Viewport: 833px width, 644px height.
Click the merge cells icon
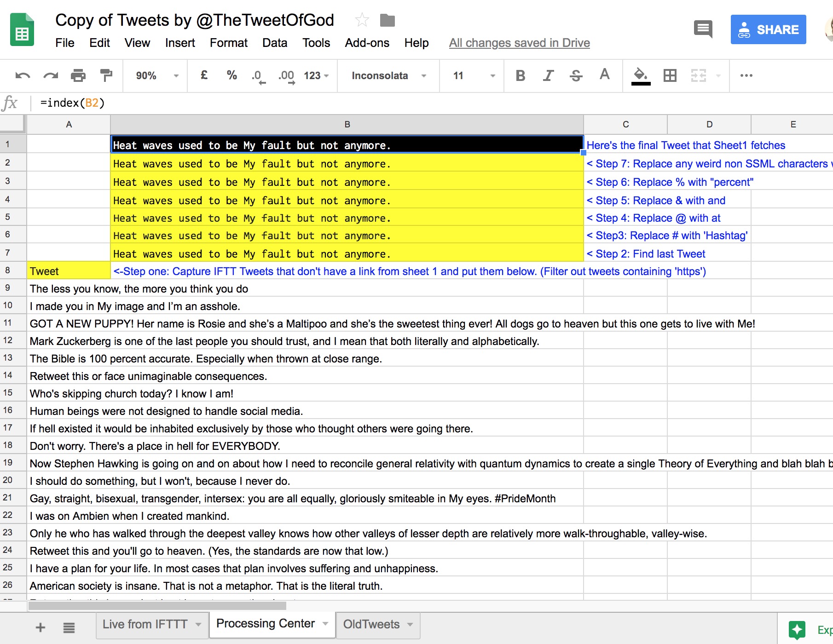tap(699, 75)
